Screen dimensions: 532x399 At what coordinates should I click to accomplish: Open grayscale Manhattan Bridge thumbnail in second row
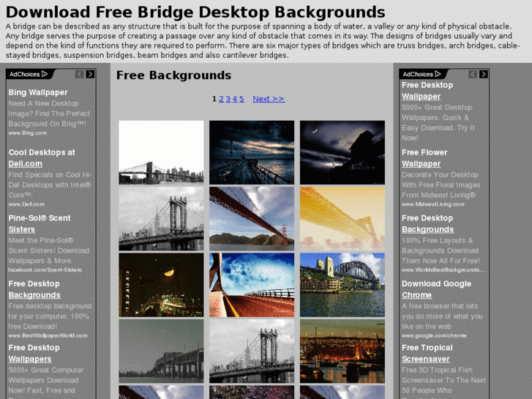161,219
